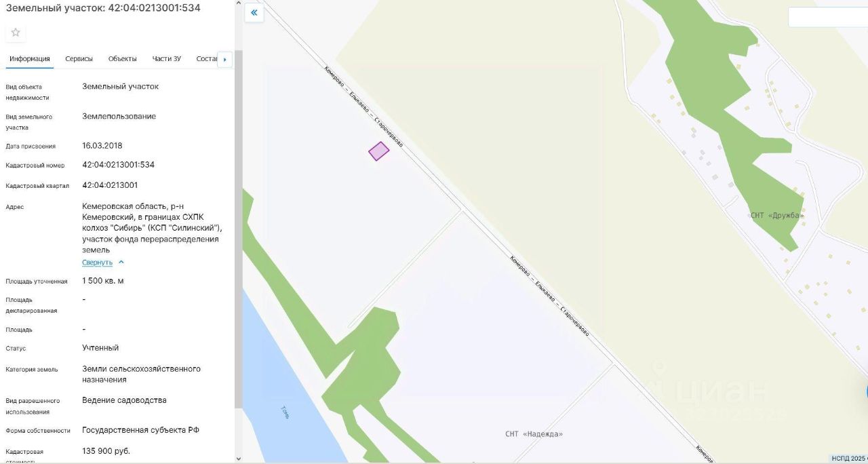Collapse the address with Свернуть link
This screenshot has height=464, width=868.
[98, 262]
